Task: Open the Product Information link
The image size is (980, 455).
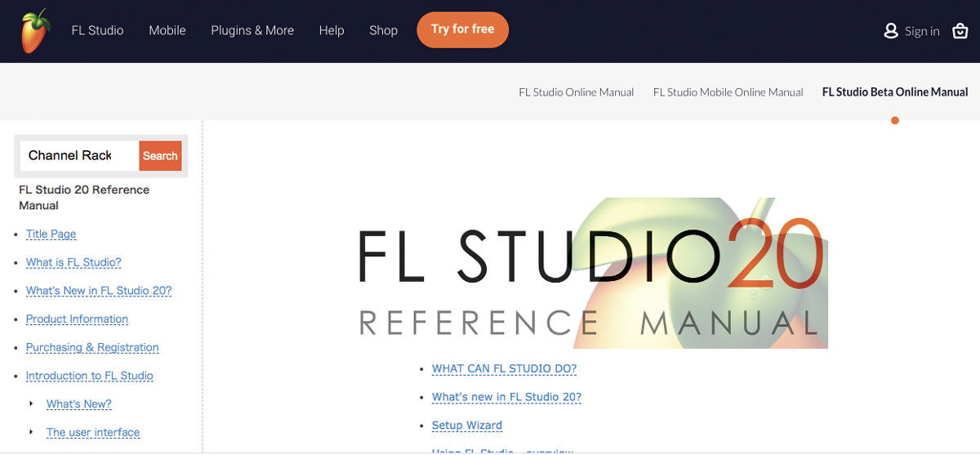Action: 77,319
